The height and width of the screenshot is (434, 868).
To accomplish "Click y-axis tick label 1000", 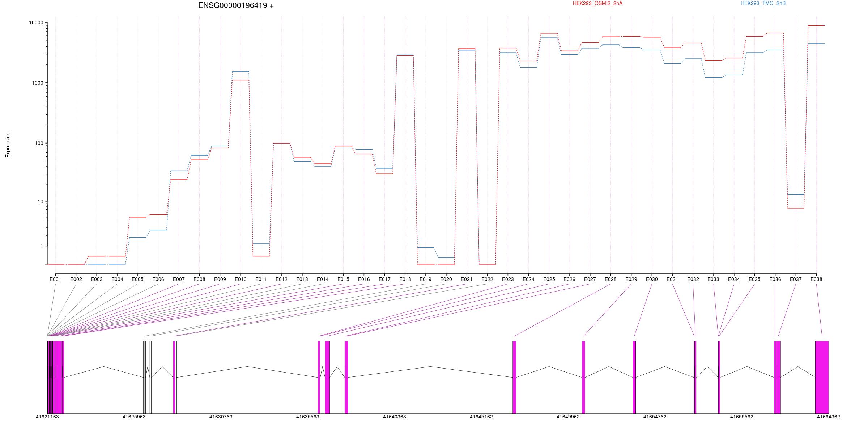I will 38,83.
